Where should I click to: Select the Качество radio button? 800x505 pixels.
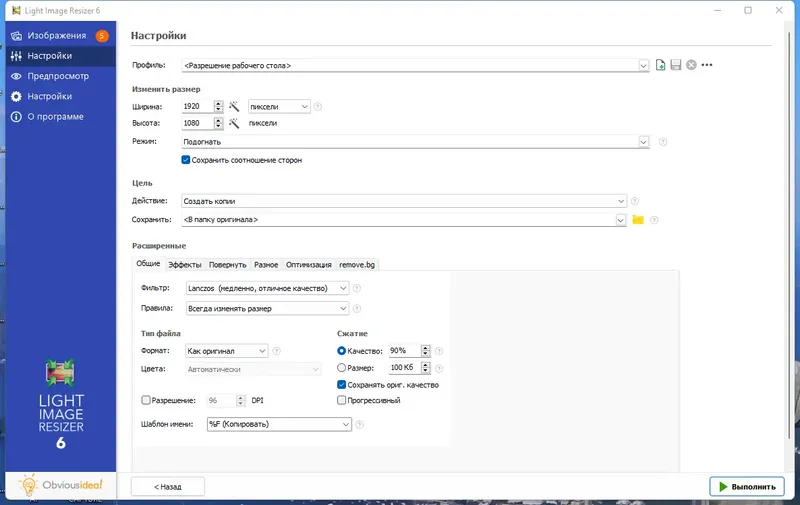pos(341,351)
